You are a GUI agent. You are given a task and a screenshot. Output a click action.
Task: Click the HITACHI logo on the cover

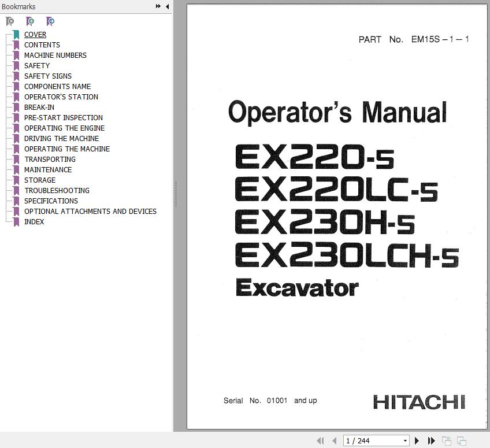(x=420, y=402)
